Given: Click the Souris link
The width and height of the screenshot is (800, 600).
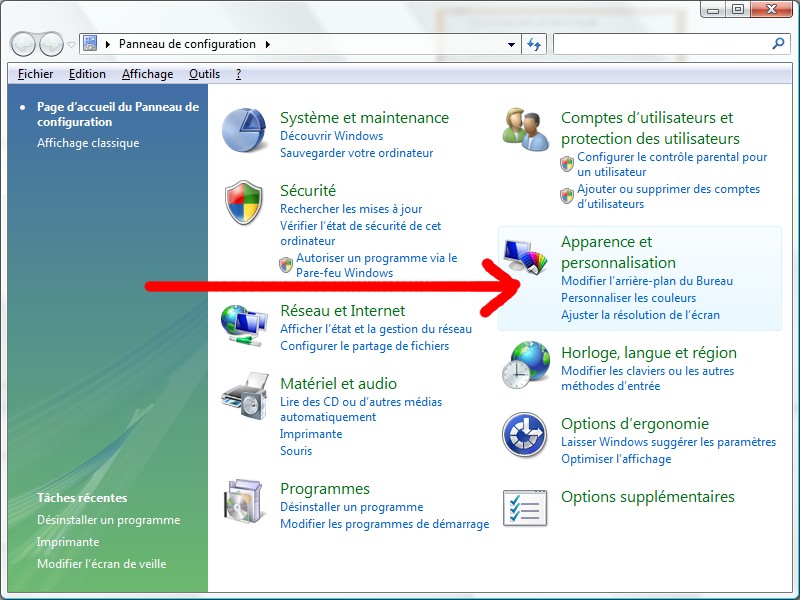Looking at the screenshot, I should [296, 451].
